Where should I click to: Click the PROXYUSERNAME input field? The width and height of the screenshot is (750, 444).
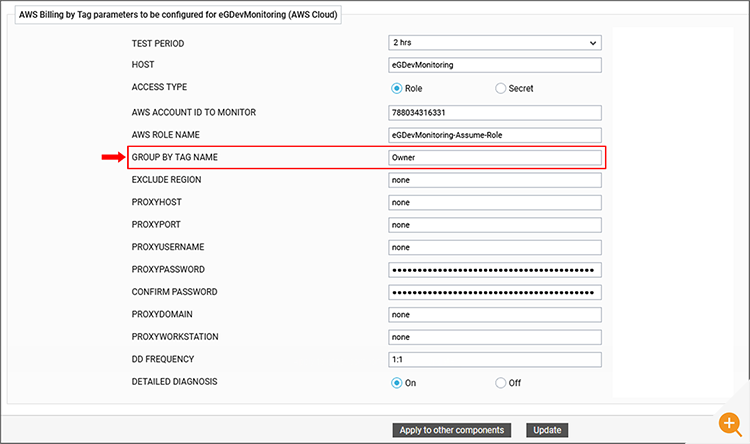coord(495,247)
